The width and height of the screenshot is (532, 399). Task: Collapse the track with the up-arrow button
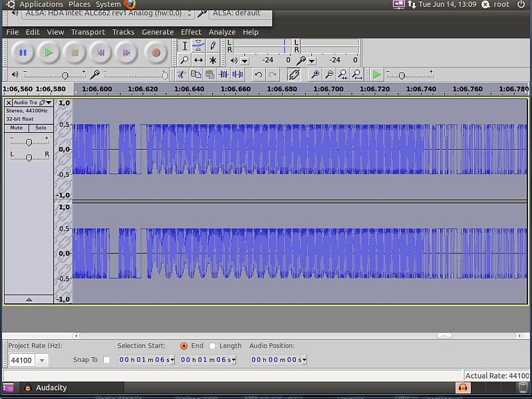pos(29,299)
